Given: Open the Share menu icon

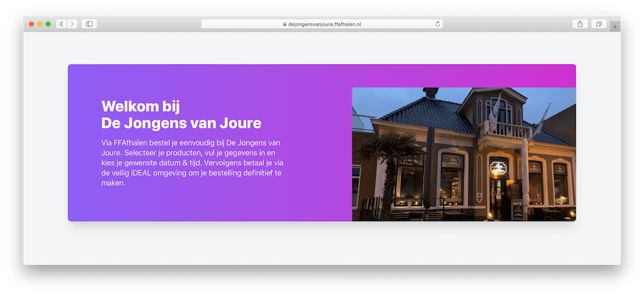Looking at the screenshot, I should pyautogui.click(x=580, y=25).
